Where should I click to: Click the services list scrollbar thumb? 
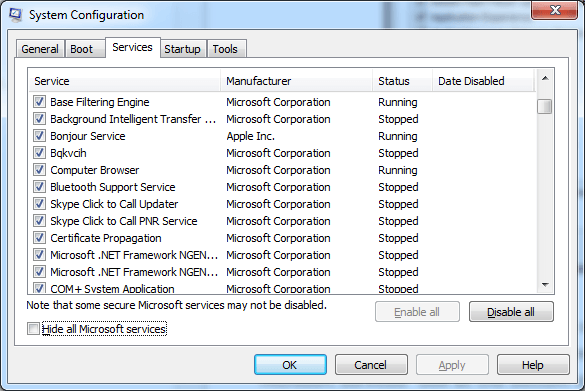pos(545,106)
